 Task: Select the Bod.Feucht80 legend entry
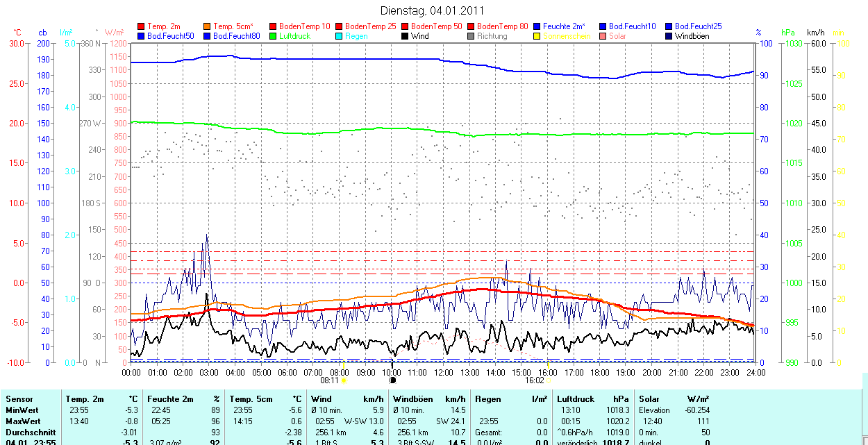(236, 36)
